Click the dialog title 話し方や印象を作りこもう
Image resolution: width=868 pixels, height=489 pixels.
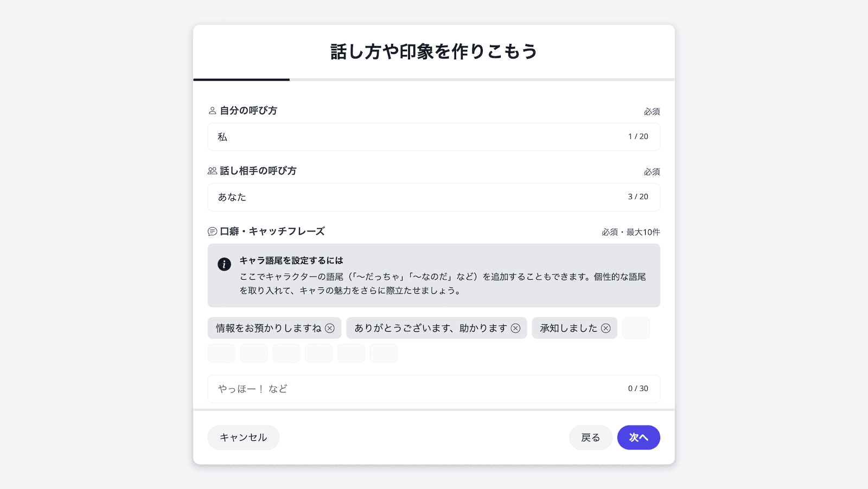coord(433,52)
